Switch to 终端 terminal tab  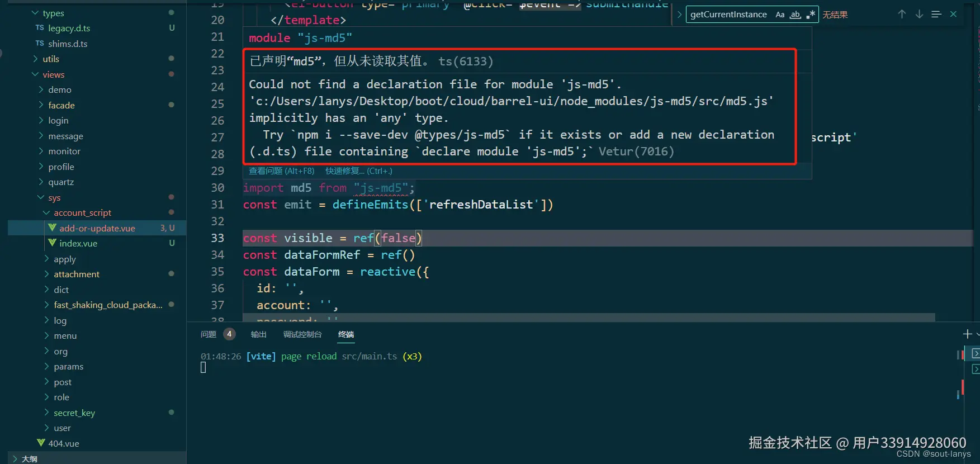[346, 334]
